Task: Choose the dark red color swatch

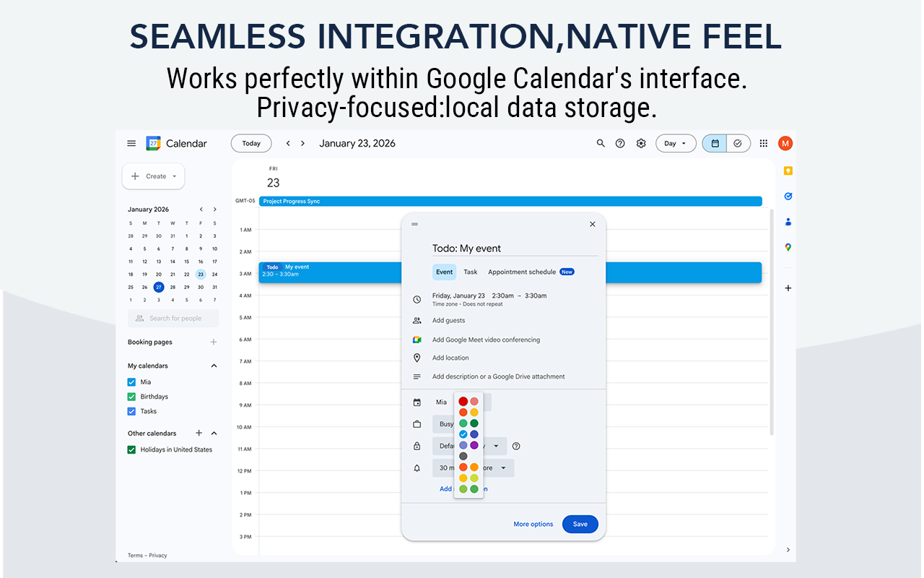Action: pos(463,402)
